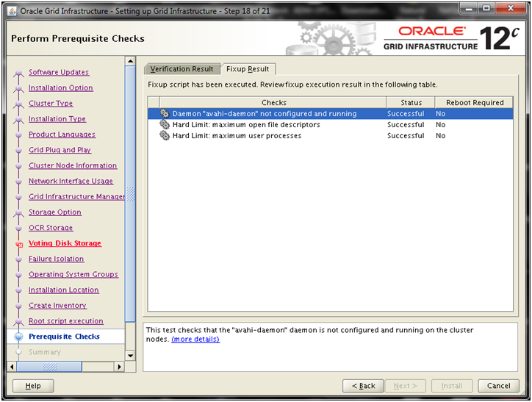Open the Create Inventory step
This screenshot has height=402, width=532.
click(x=57, y=306)
